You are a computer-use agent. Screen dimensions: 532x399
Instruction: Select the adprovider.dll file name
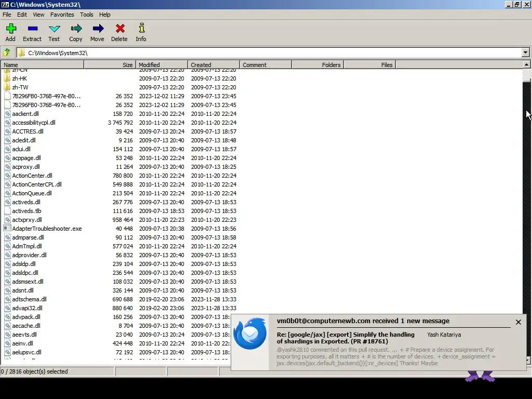[x=29, y=255]
